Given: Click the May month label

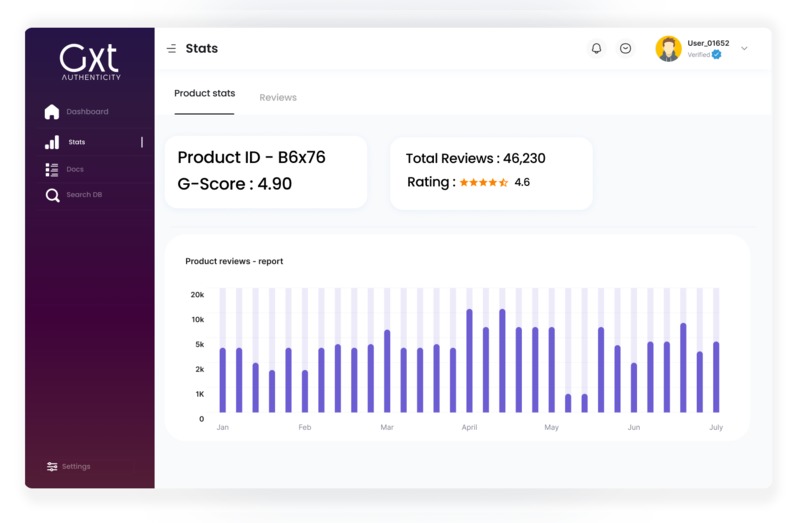Looking at the screenshot, I should pos(552,427).
